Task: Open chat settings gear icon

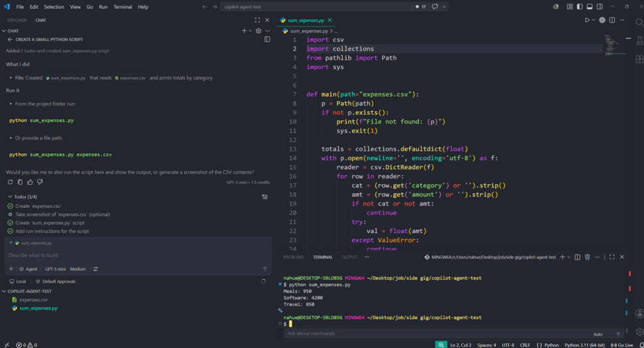Action: click(258, 31)
